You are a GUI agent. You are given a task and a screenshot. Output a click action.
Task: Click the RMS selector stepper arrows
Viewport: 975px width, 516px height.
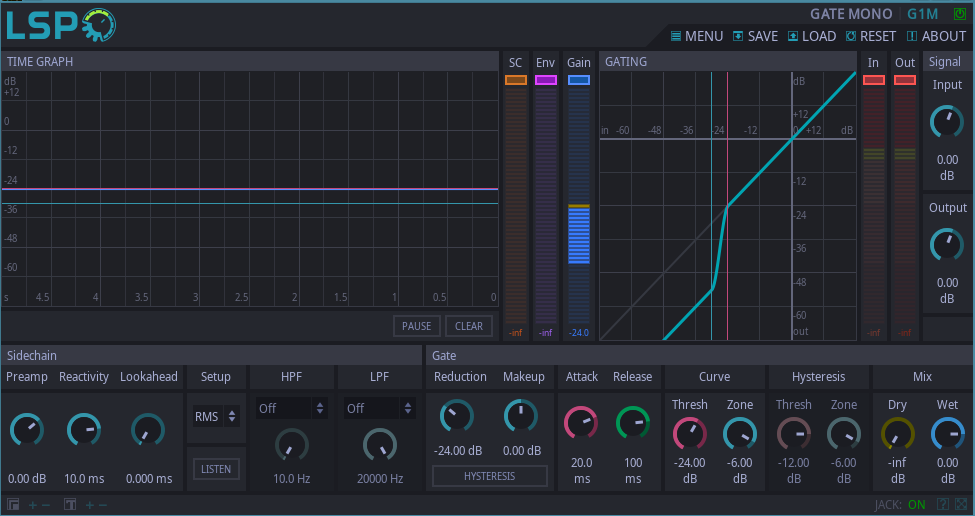click(232, 416)
